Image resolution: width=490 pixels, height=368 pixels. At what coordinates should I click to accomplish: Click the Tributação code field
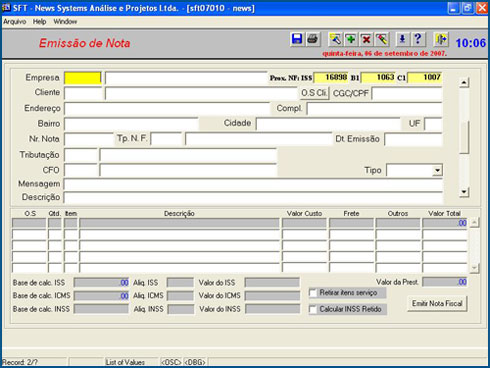[81, 155]
